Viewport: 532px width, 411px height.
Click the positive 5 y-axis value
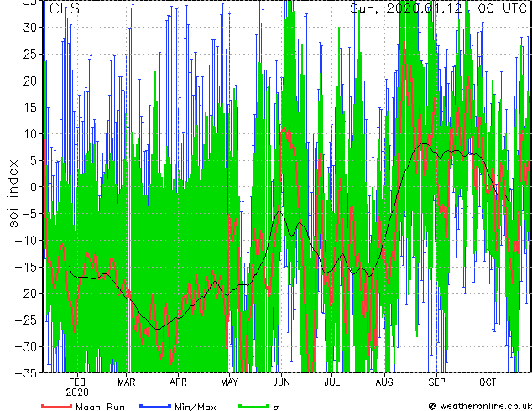tap(33, 160)
